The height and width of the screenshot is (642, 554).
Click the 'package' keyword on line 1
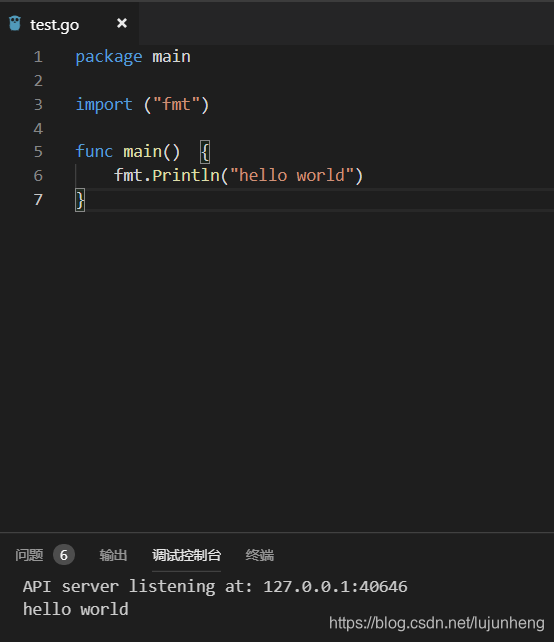pyautogui.click(x=109, y=57)
